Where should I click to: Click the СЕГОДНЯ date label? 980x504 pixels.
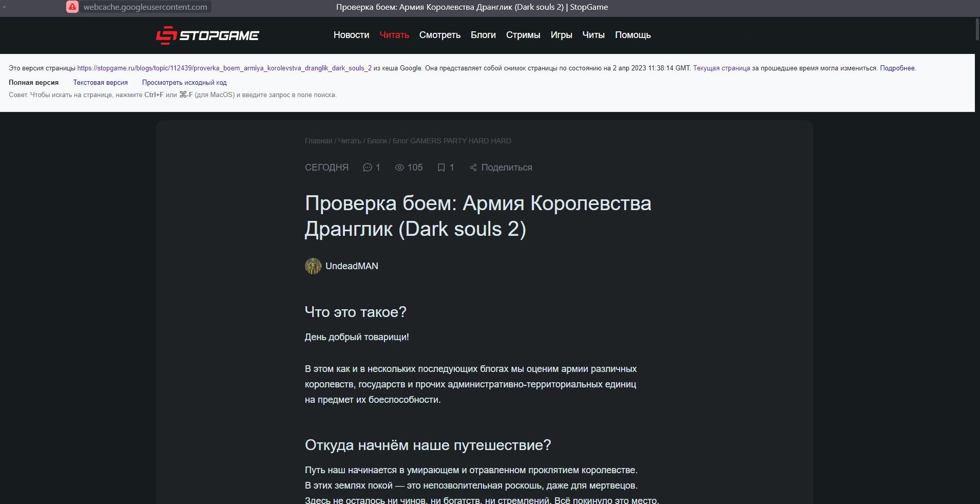326,167
